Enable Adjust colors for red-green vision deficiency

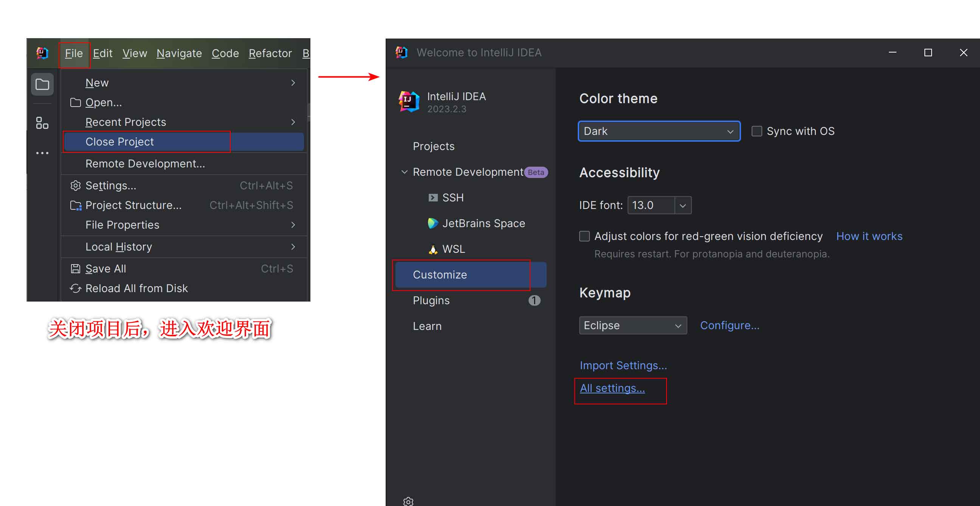(x=585, y=236)
